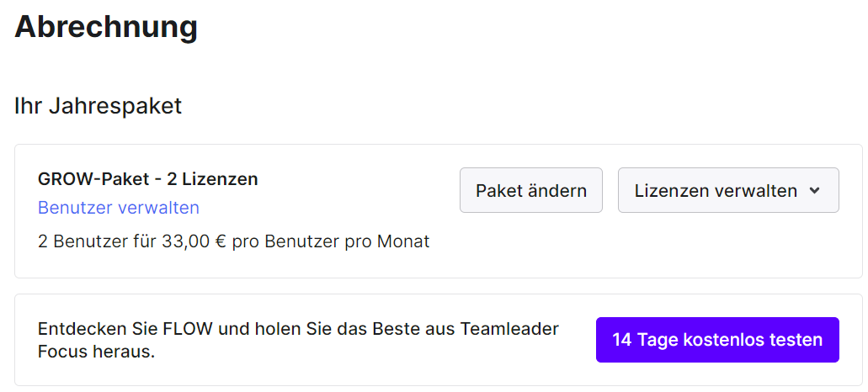Click the Teamleader Focus heraus text
The width and height of the screenshot is (868, 392).
(x=298, y=340)
